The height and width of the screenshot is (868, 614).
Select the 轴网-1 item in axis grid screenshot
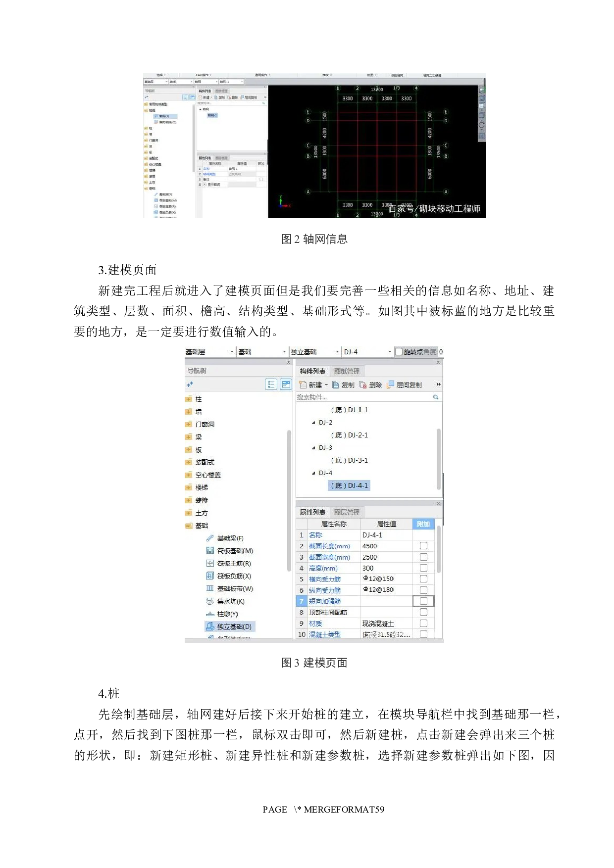pos(212,115)
